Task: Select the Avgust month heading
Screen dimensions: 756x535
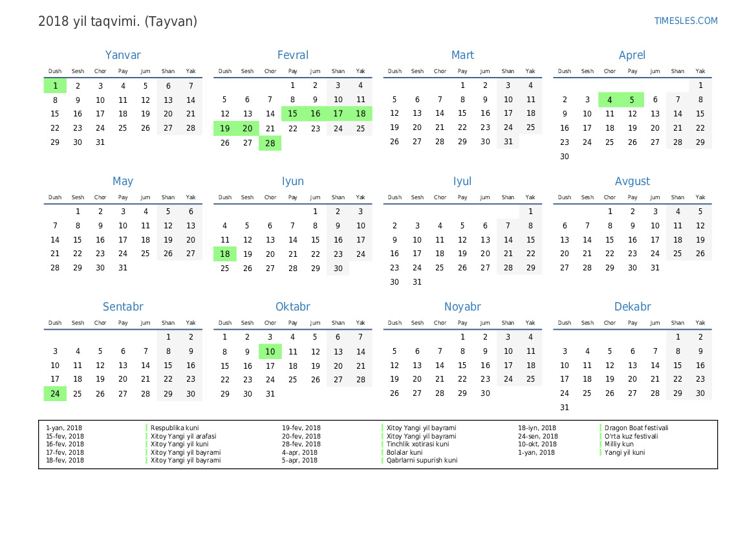Action: (x=632, y=181)
